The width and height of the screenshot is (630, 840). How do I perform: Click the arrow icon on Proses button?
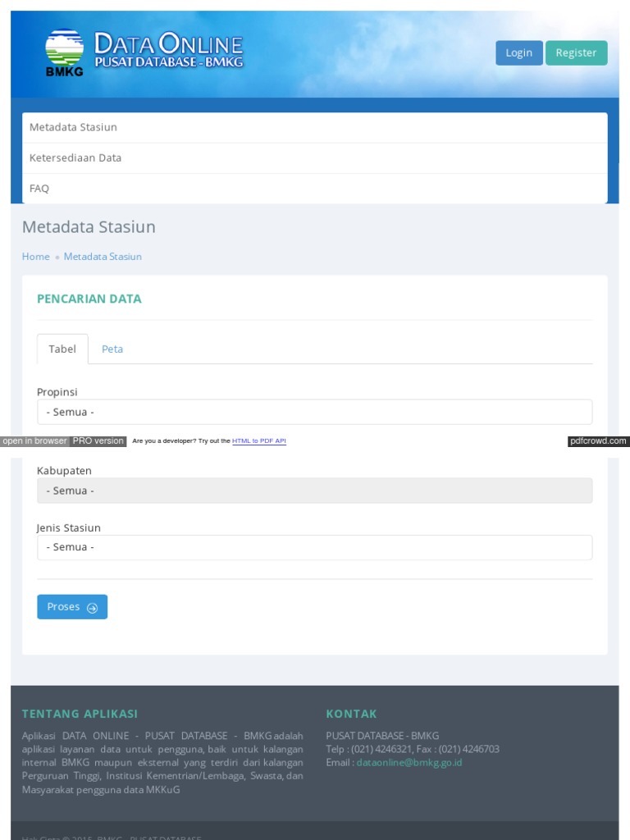point(92,608)
